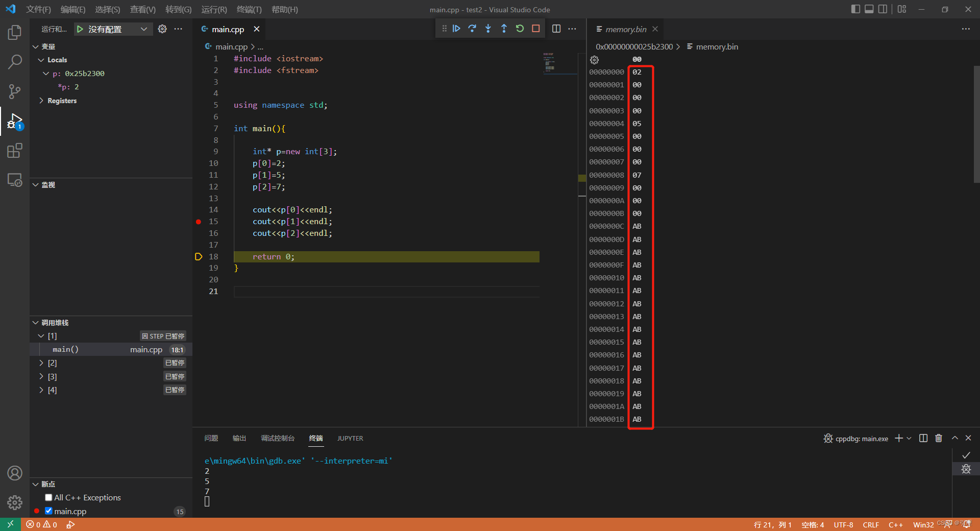Stop debugging with the red stop icon
Image resolution: width=980 pixels, height=531 pixels.
[535, 29]
